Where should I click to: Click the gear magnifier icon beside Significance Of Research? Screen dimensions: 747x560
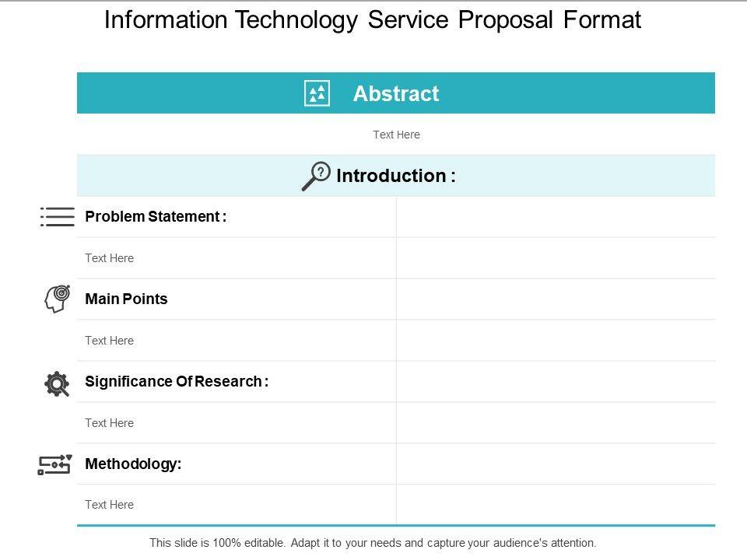[x=57, y=383]
